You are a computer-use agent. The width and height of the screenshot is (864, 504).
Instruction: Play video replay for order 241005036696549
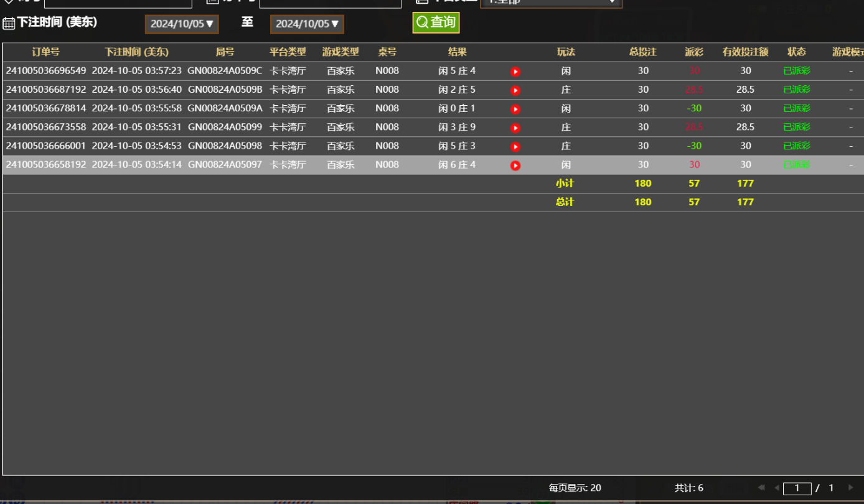click(515, 72)
